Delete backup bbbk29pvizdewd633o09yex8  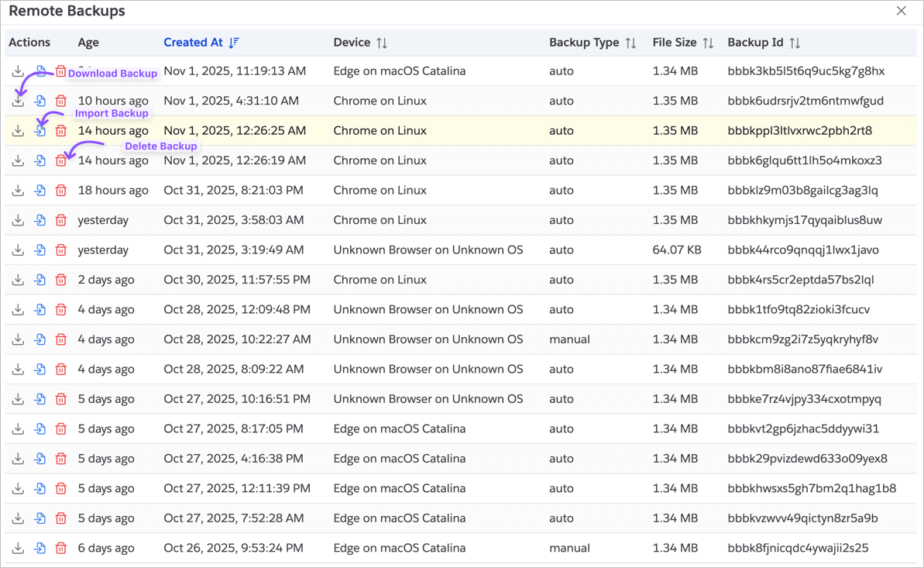coord(61,459)
